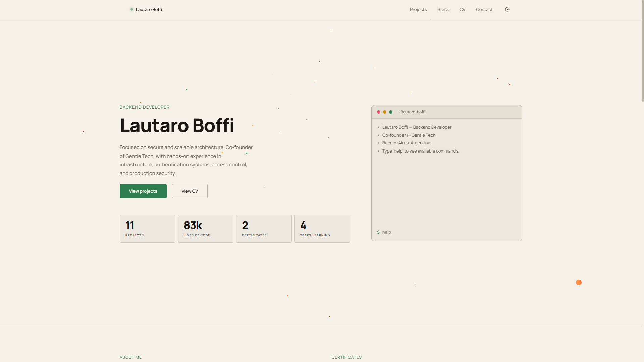This screenshot has width=644, height=362.
Task: Click the BACKEND DEVELOPER label
Action: 145,107
